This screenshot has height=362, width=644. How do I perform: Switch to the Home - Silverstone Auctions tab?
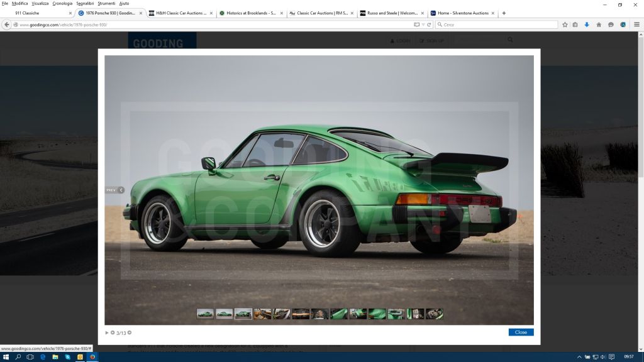click(x=463, y=13)
